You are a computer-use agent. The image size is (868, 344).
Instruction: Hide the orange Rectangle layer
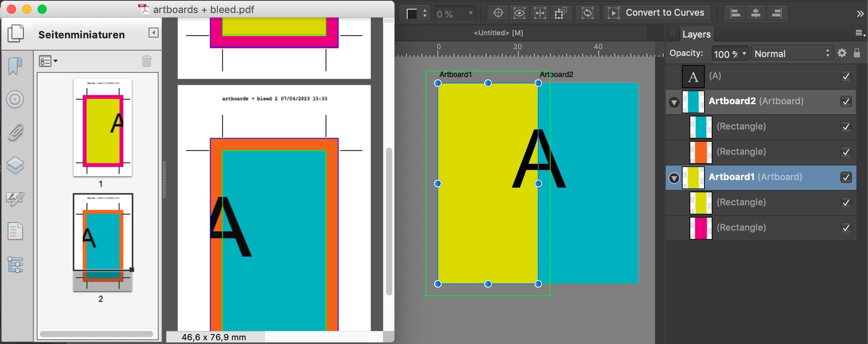(x=846, y=152)
